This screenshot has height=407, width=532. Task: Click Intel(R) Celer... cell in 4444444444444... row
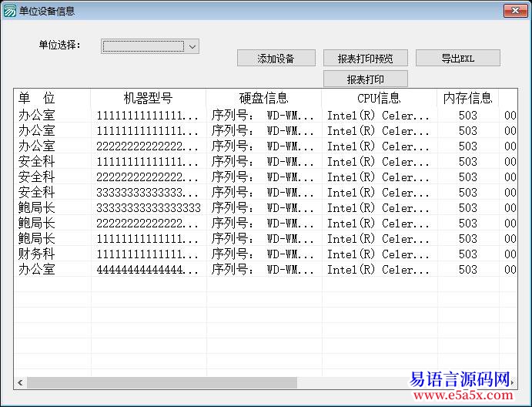coord(378,270)
